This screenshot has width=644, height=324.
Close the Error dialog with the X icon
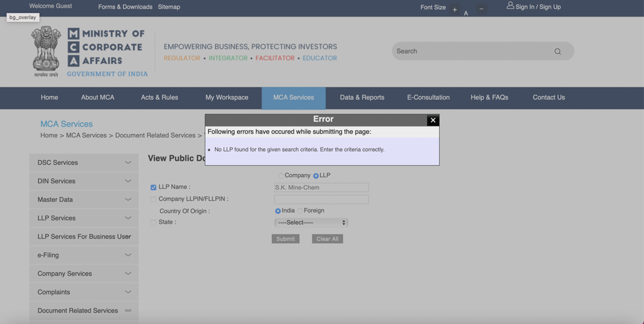click(x=433, y=120)
